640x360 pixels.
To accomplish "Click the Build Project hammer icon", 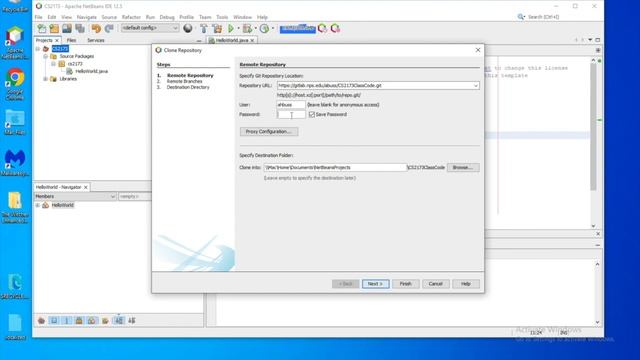I will [204, 28].
